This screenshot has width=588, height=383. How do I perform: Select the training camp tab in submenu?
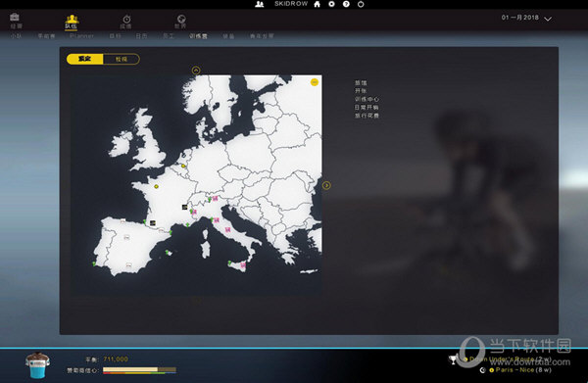[198, 36]
